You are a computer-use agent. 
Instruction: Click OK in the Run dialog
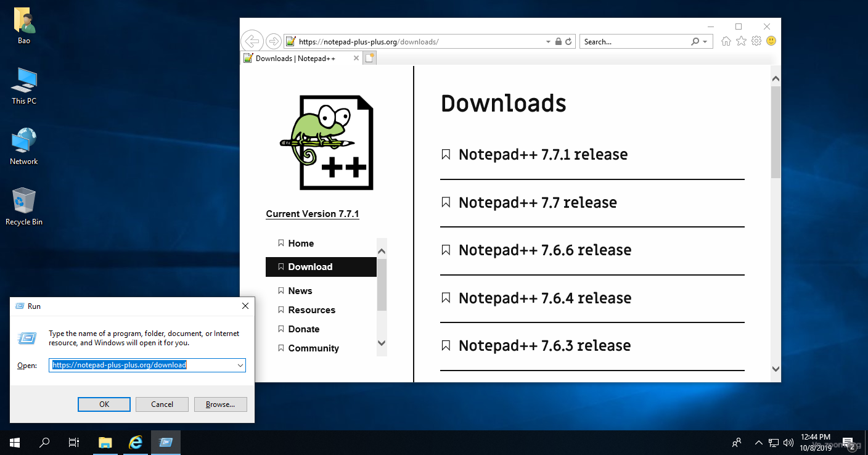104,404
